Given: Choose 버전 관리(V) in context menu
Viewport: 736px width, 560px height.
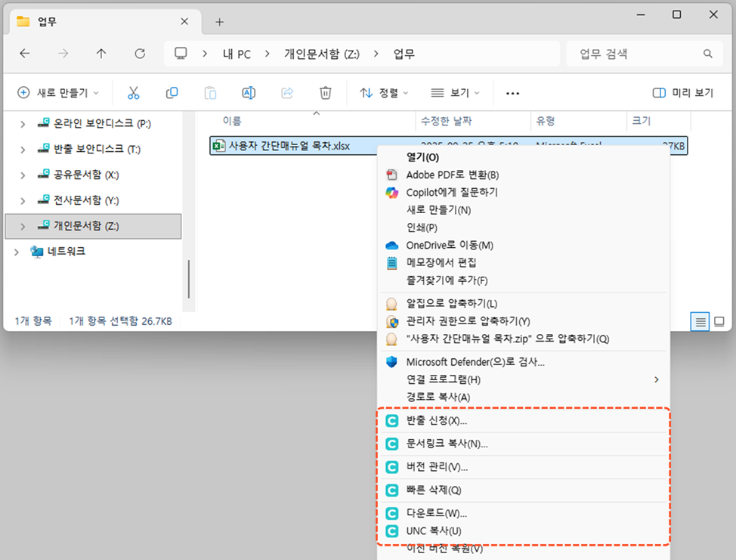Looking at the screenshot, I should (437, 467).
